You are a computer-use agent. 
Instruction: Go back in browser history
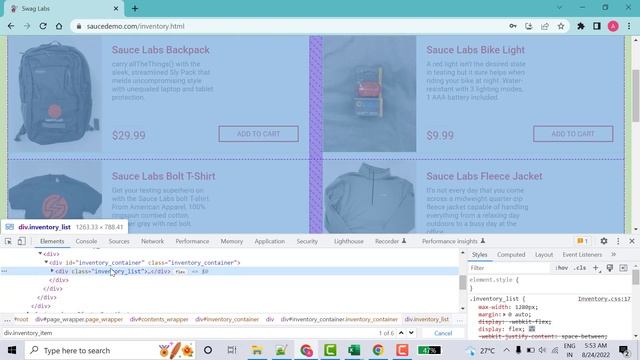coord(11,26)
